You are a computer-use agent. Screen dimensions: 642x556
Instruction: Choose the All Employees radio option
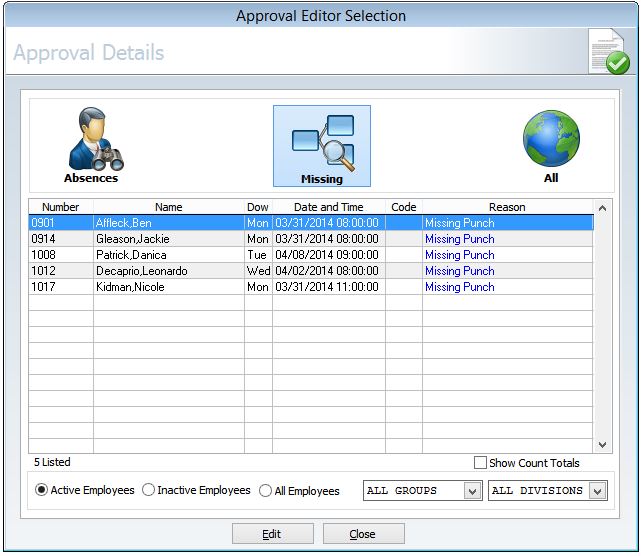[266, 491]
